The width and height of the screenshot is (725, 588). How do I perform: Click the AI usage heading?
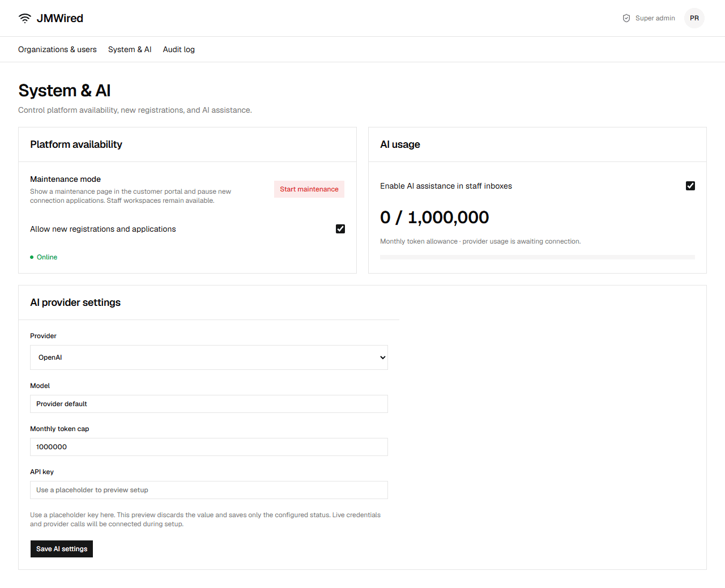400,144
